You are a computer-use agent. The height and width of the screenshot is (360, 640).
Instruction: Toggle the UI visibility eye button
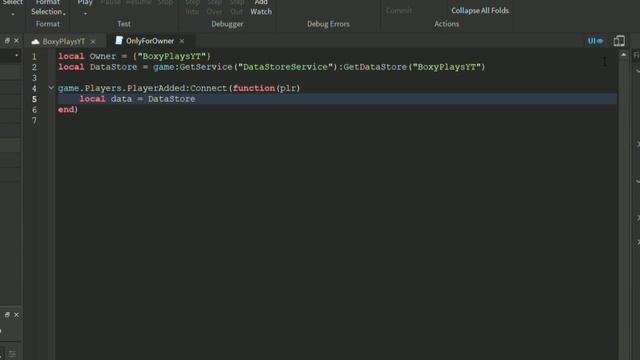click(595, 41)
